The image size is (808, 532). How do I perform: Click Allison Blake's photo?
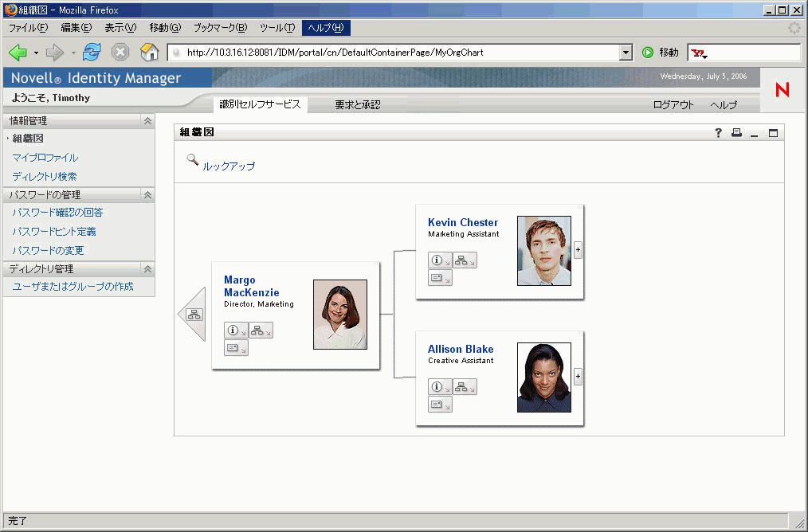coord(544,377)
